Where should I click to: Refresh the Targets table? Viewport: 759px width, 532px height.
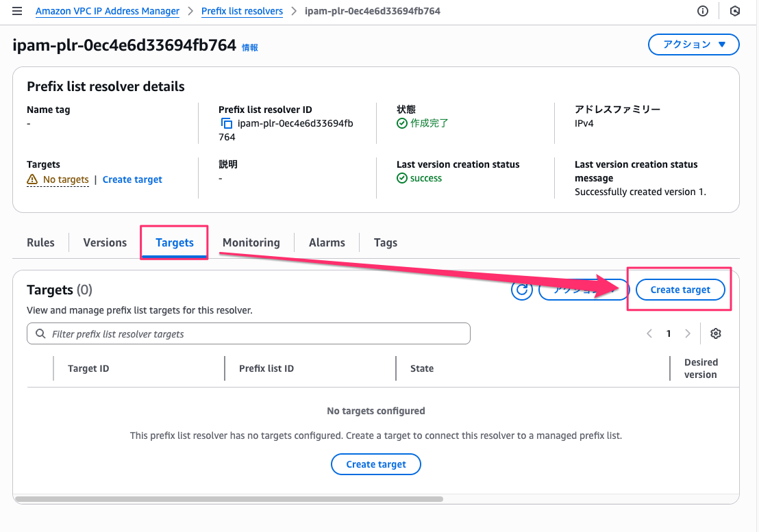tap(522, 290)
